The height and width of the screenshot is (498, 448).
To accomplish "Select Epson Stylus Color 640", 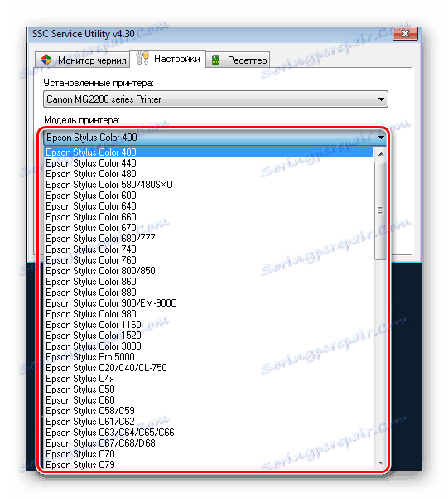I will (x=209, y=206).
